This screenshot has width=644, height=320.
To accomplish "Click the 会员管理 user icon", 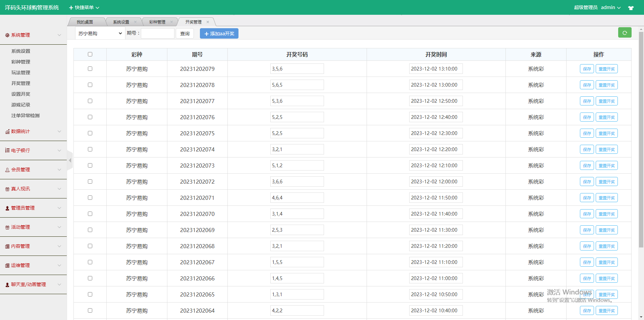I will tap(7, 170).
